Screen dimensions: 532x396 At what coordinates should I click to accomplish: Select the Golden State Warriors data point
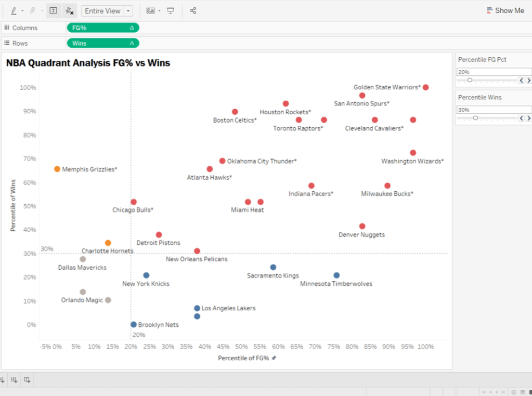click(x=426, y=87)
